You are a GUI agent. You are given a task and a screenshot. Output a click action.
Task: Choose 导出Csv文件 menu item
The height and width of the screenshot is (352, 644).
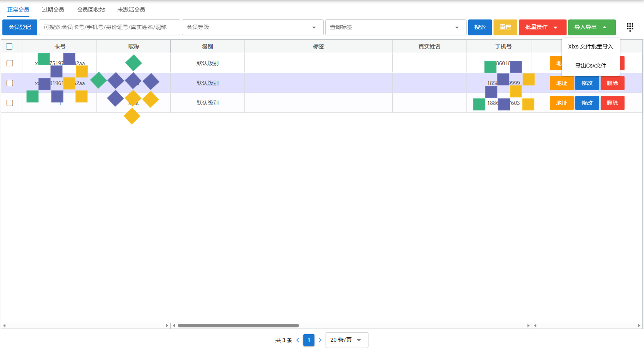(x=591, y=66)
